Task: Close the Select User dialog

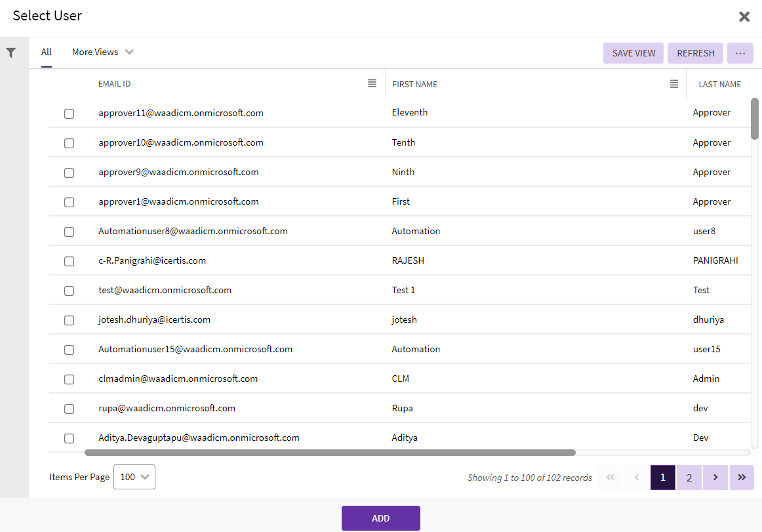Action: click(744, 16)
